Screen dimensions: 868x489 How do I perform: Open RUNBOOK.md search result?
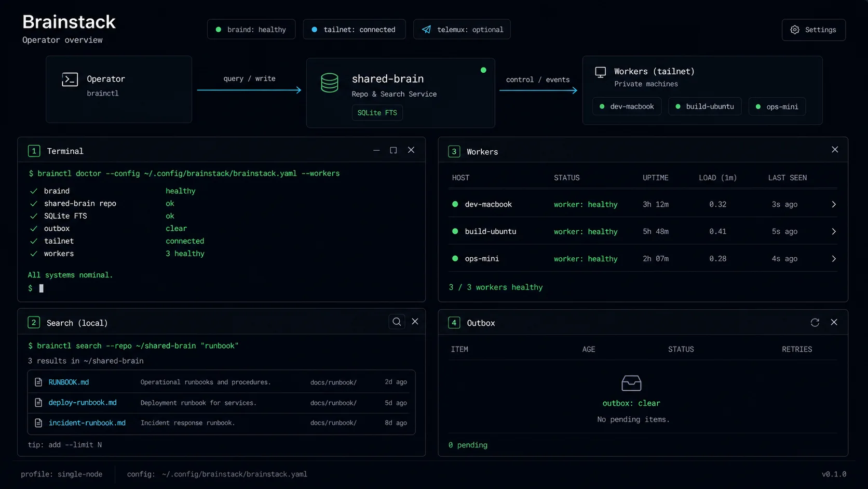69,382
